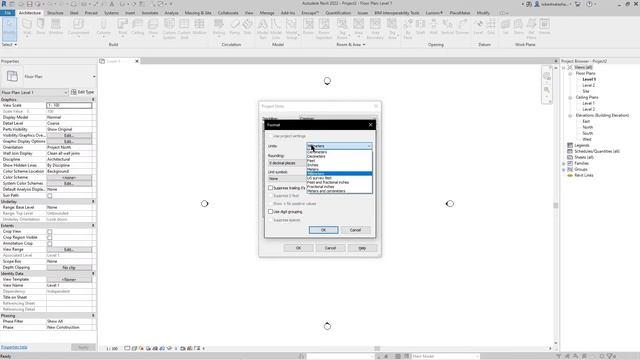Screen dimensions: 640x360
Task: Click OK in the Format dialog
Action: [x=323, y=230]
